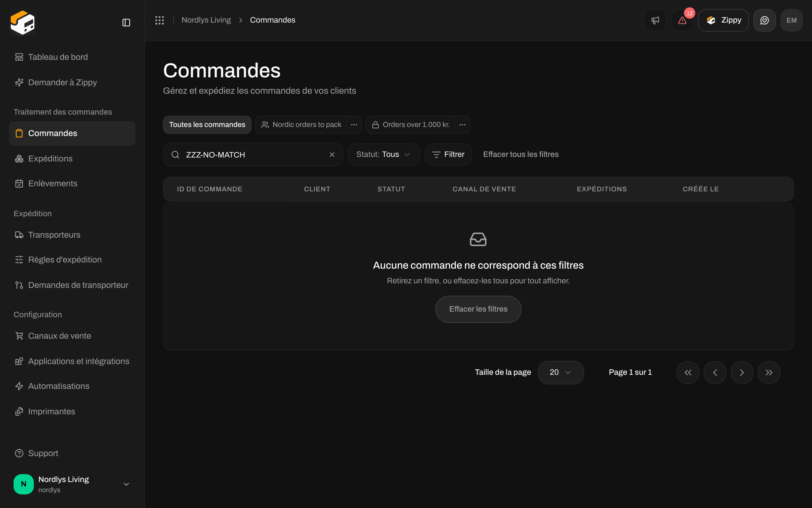Image resolution: width=812 pixels, height=508 pixels.
Task: Open the Zippy assistant button
Action: [723, 20]
